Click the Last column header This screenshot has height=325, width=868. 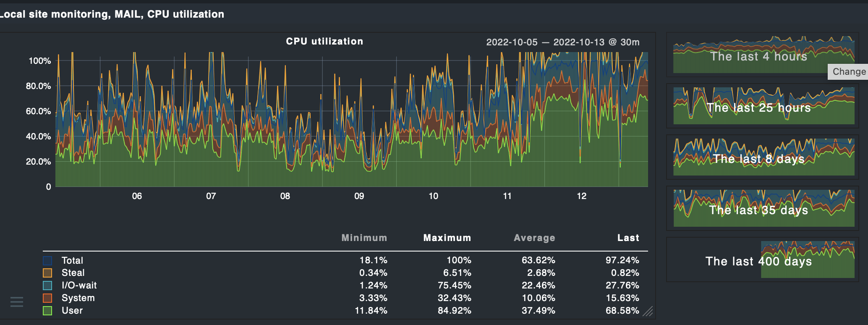628,238
